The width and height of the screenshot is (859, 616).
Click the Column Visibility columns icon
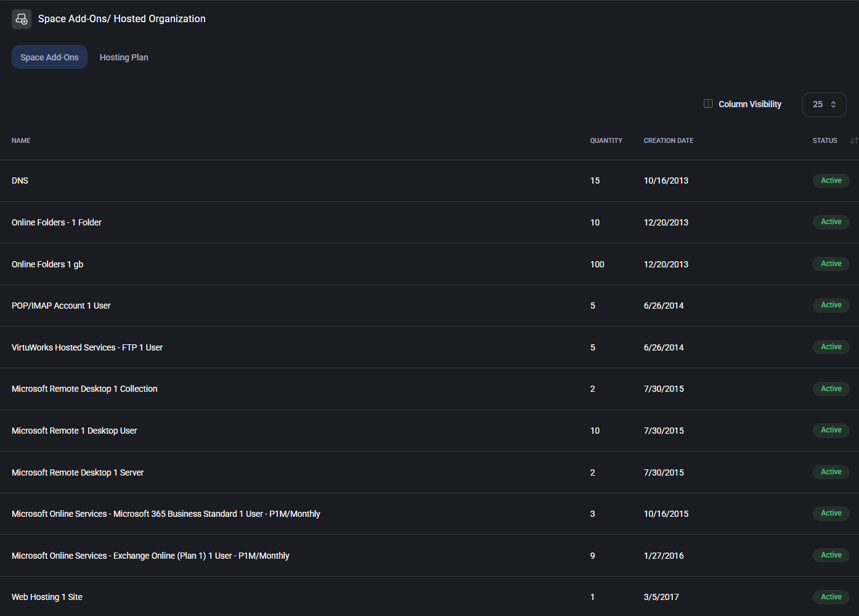coord(708,103)
